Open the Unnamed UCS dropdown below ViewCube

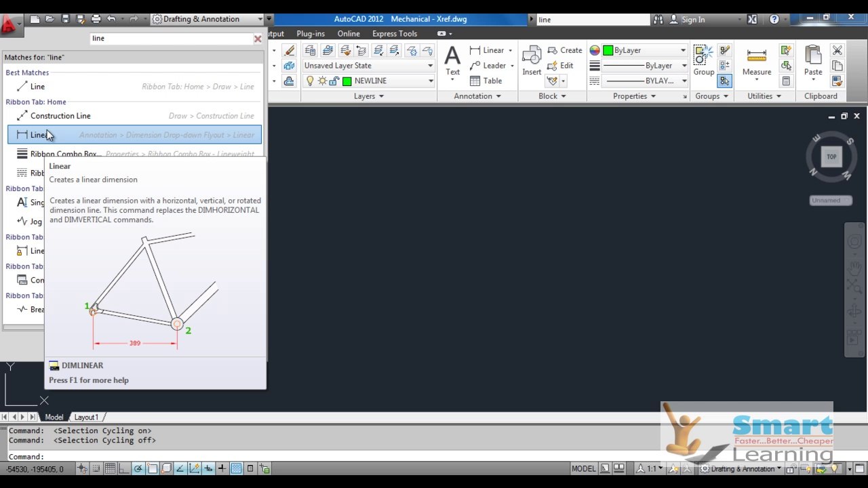coord(831,201)
